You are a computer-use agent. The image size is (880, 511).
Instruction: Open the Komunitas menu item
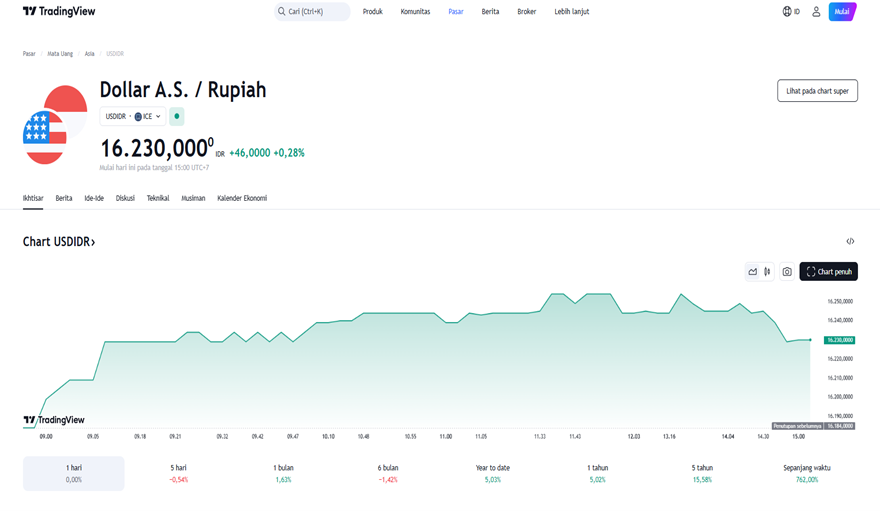click(x=415, y=12)
